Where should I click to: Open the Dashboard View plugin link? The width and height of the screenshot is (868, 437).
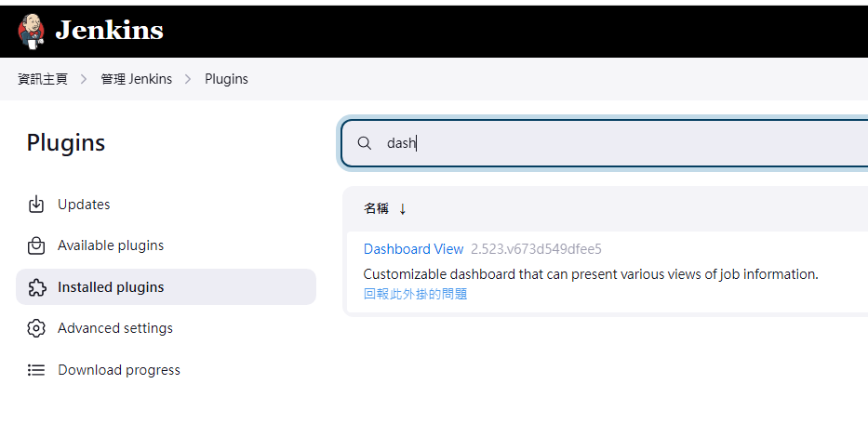coord(413,249)
